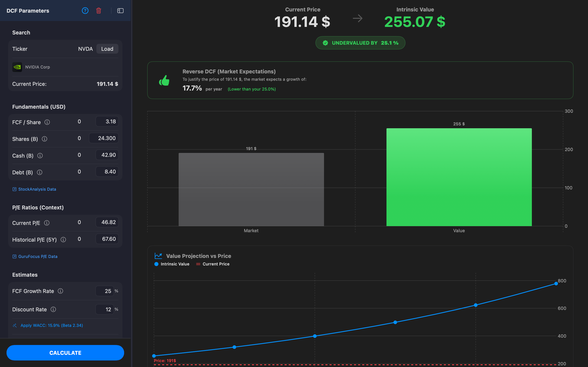Click the info icon next to Shares (B)
Image resolution: width=588 pixels, height=367 pixels.
(45, 139)
